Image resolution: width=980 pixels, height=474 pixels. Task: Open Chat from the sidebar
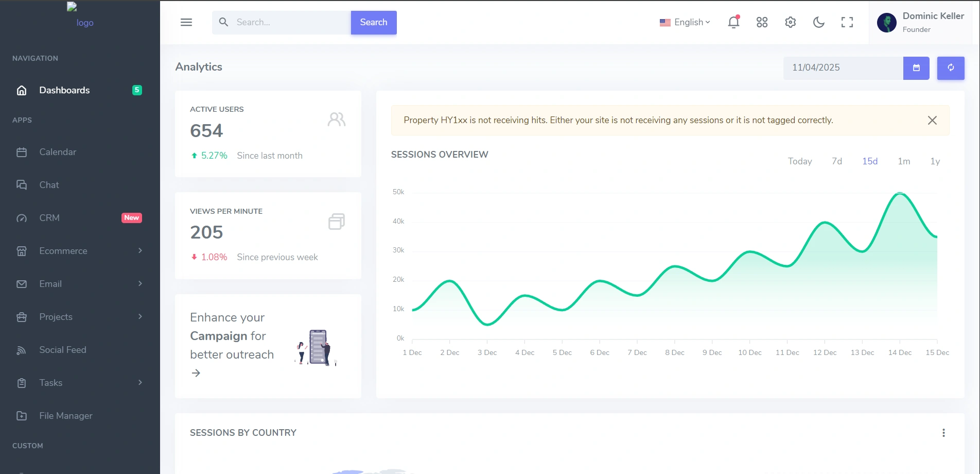tap(49, 185)
